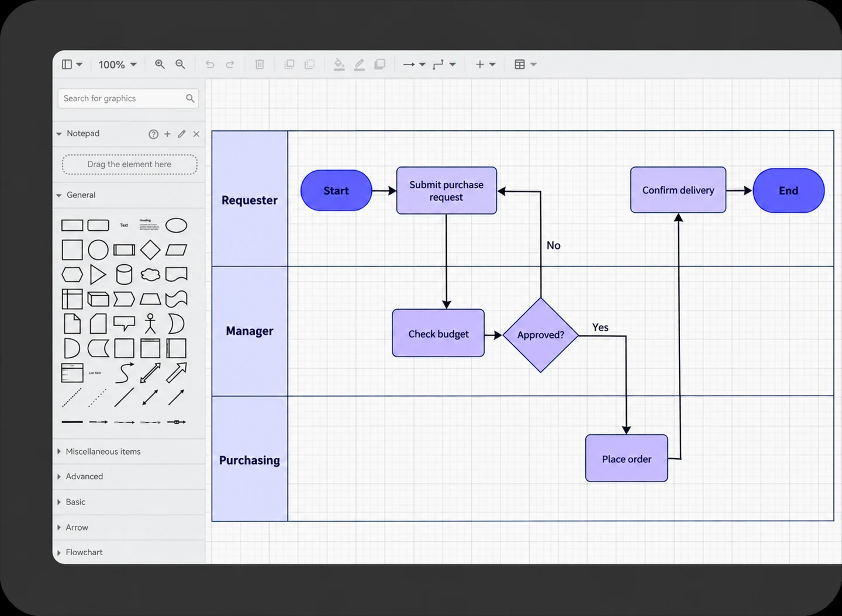Click the bring to front icon

coord(289,64)
